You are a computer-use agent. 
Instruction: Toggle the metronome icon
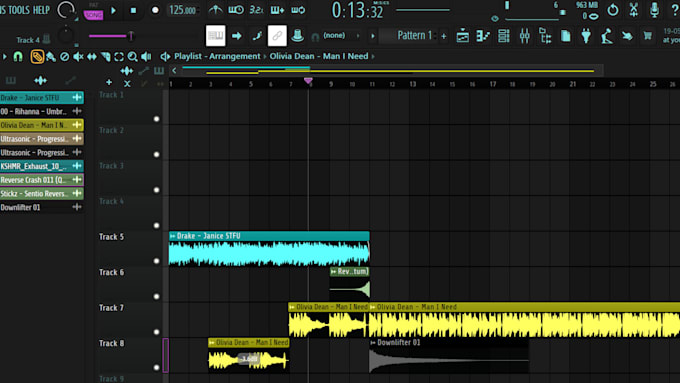tap(216, 10)
